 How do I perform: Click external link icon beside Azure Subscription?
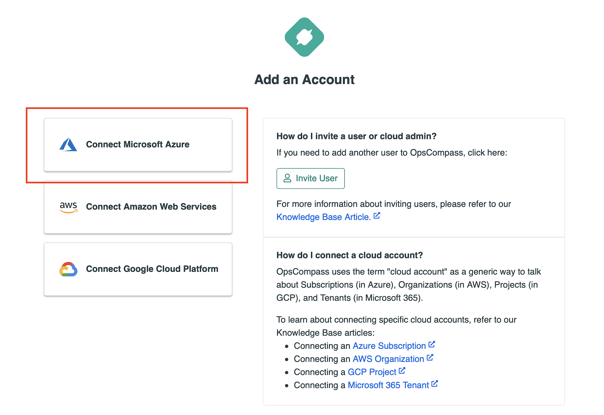click(431, 344)
